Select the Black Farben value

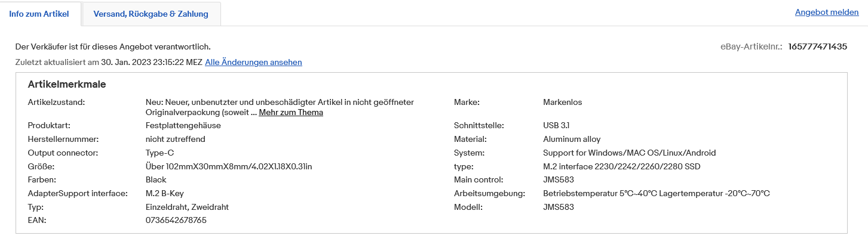tap(156, 179)
